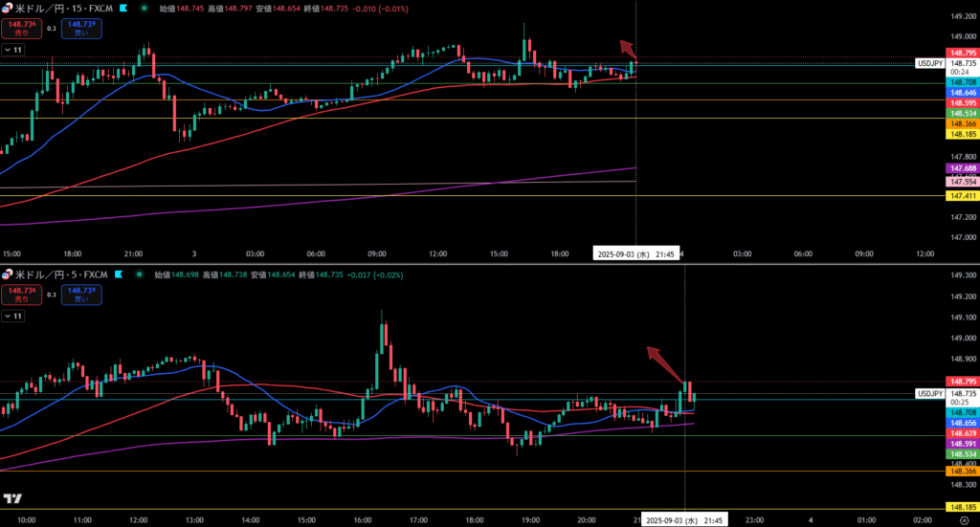Click the green market status dot on the 5-minute chart
980x527 pixels.
140,274
